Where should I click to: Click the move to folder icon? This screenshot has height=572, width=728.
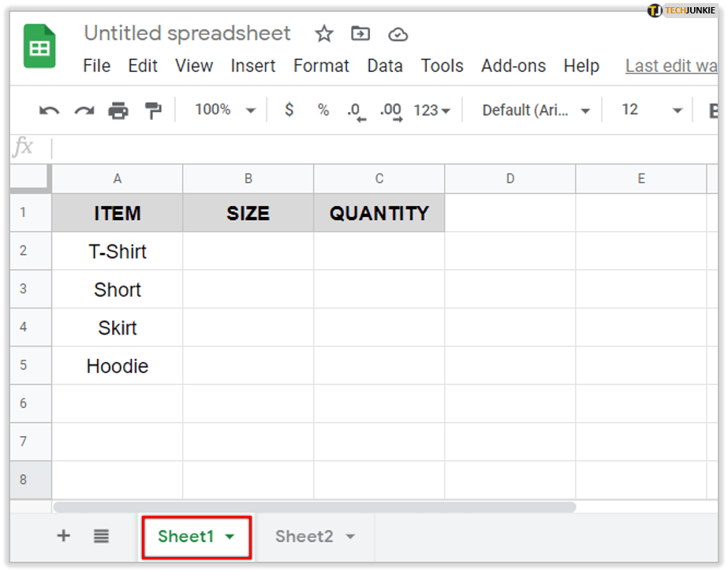pyautogui.click(x=360, y=34)
